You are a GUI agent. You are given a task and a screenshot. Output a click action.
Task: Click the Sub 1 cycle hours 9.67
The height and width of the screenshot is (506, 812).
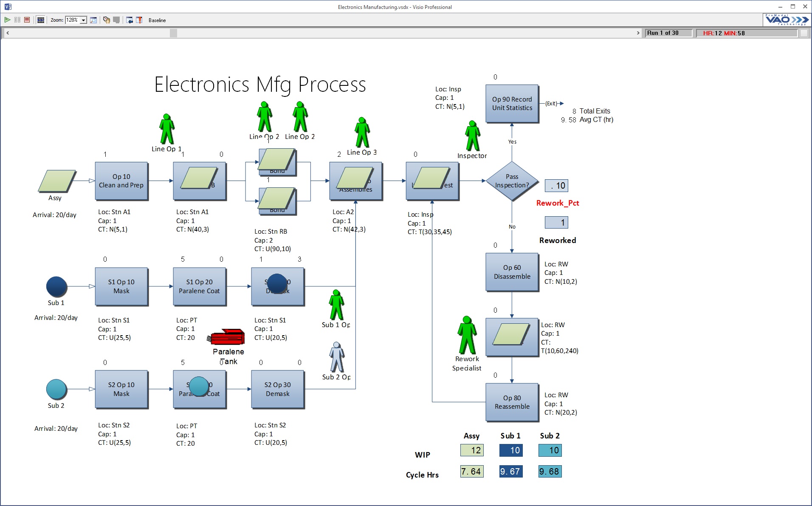click(x=511, y=472)
